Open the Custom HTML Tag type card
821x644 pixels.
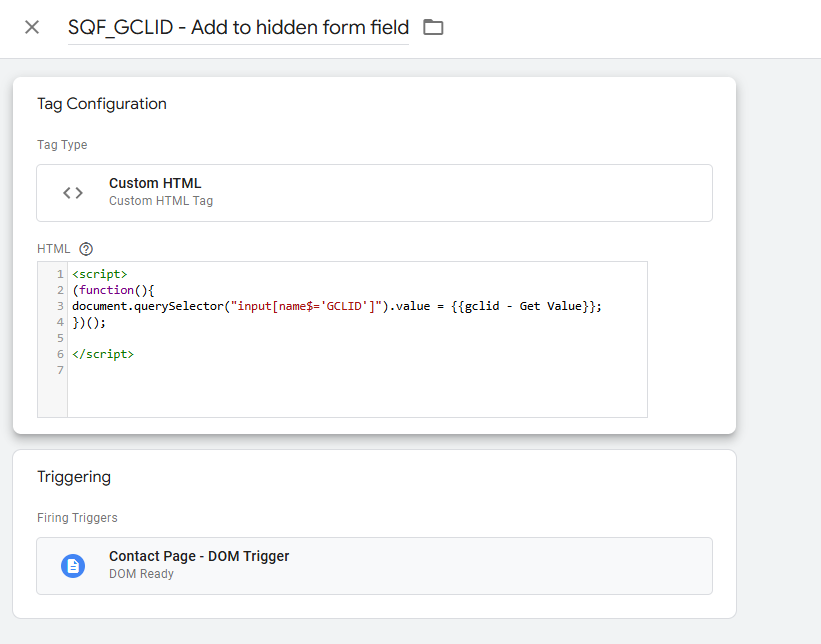(x=375, y=192)
